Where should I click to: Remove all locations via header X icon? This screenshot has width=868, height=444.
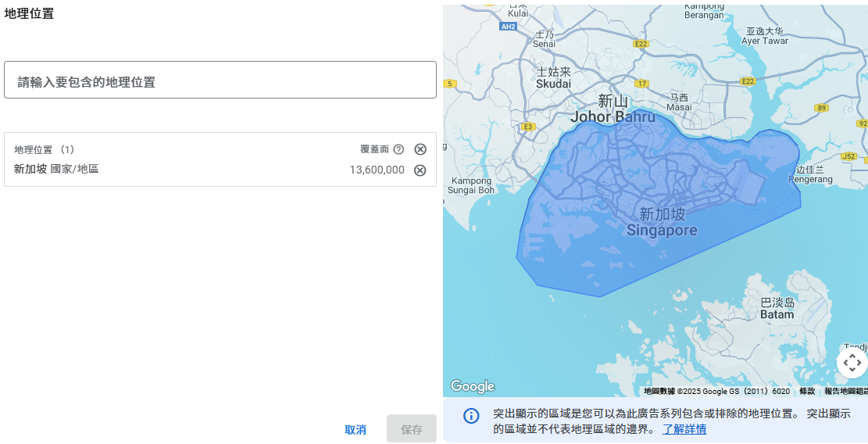pos(420,149)
